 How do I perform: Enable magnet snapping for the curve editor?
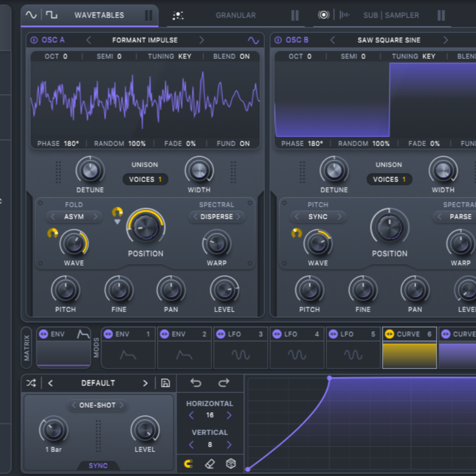[x=190, y=464]
